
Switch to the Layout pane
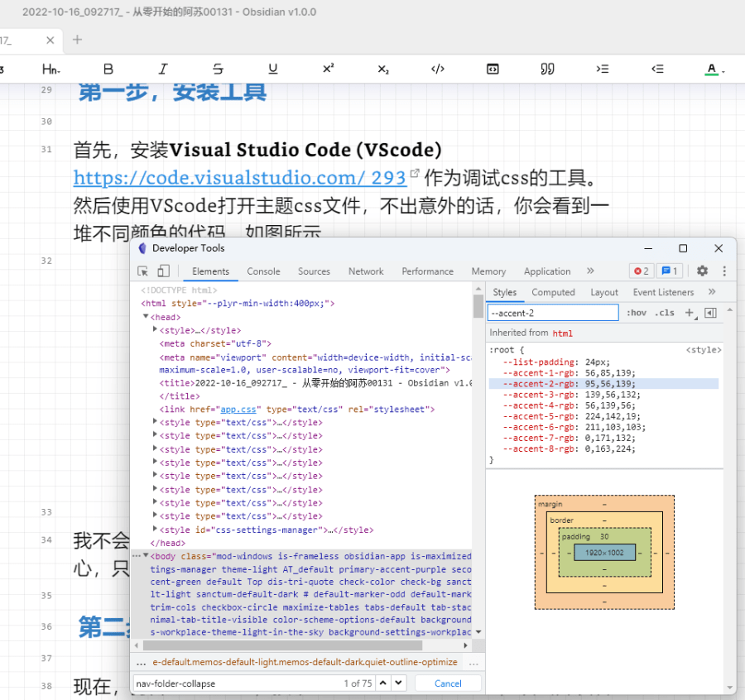(604, 292)
